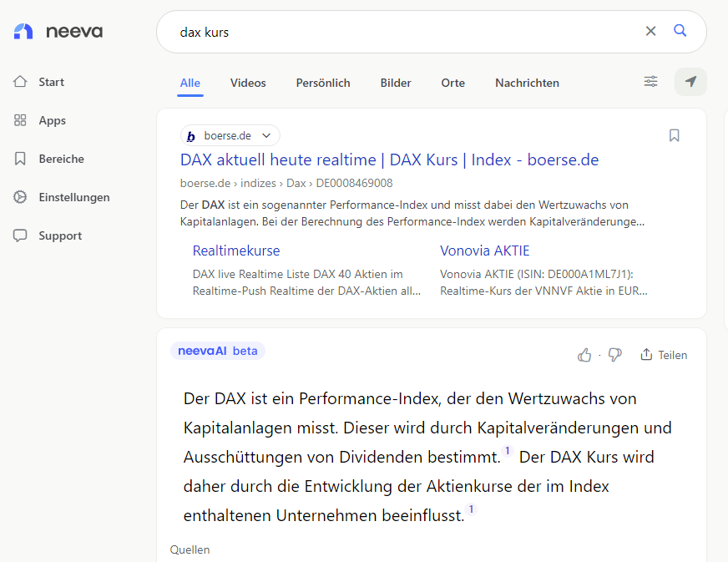Click the Teilen share icon
Viewport: 728px width, 562px height.
646,354
